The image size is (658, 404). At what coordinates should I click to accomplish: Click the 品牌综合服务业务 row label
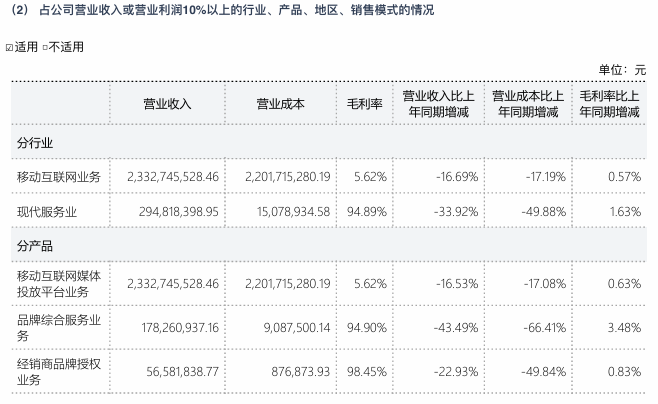(x=59, y=326)
